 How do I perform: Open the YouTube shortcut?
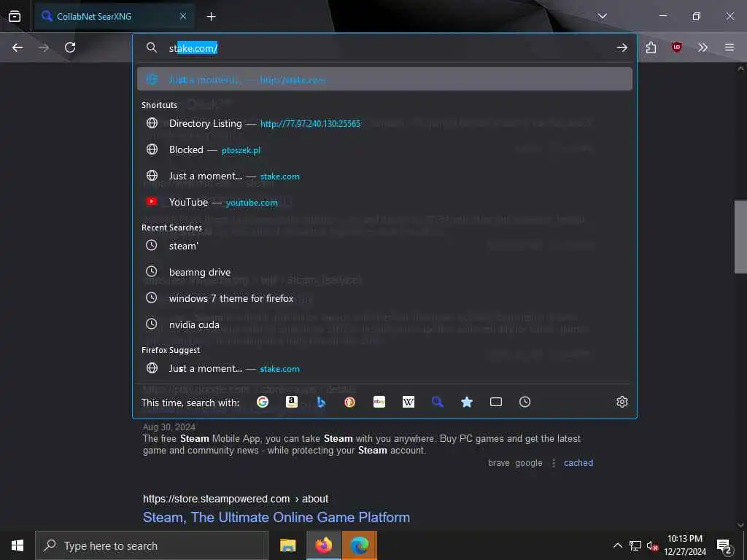coord(384,202)
